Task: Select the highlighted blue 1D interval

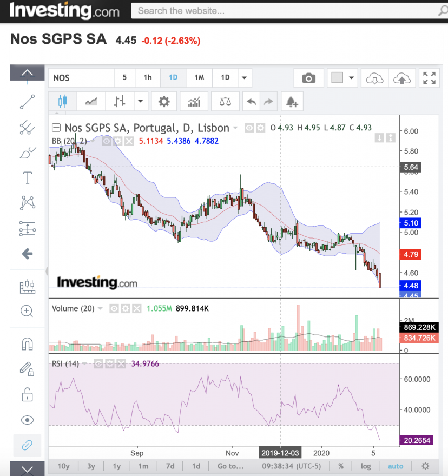Action: (173, 78)
